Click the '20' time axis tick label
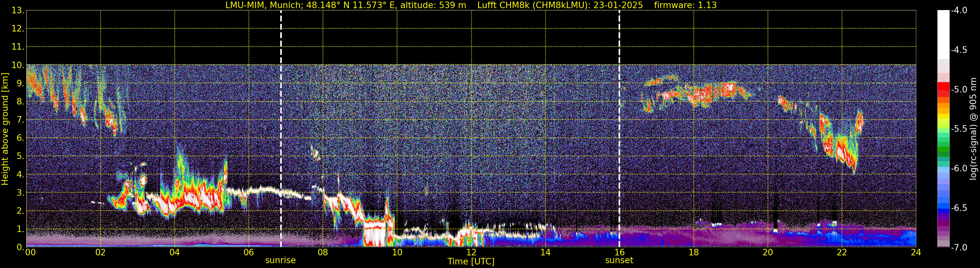Screen dimensions: 980x268 768,252
